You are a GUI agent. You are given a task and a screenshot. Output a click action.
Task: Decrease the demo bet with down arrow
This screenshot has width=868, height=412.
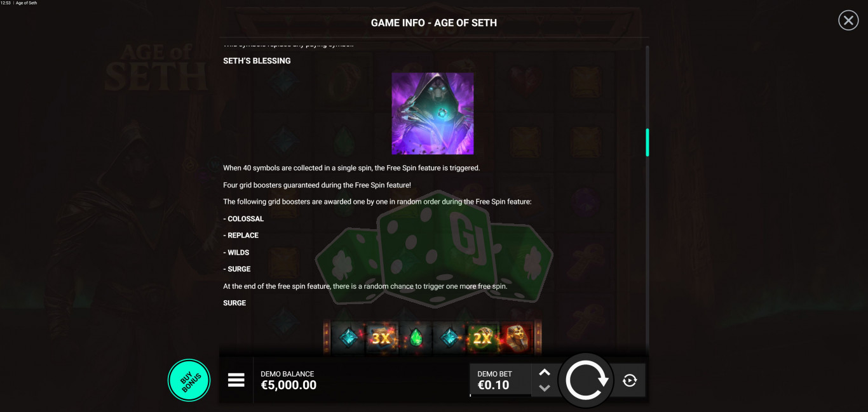point(545,388)
